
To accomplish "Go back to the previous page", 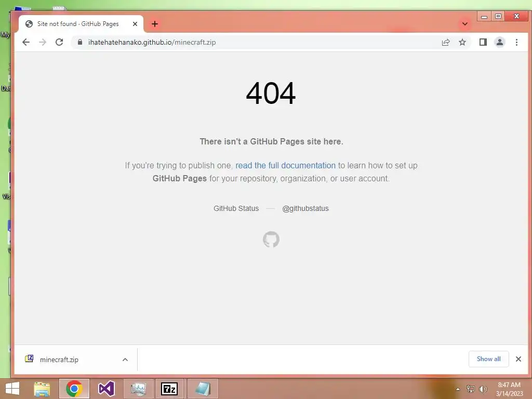I will coord(26,42).
